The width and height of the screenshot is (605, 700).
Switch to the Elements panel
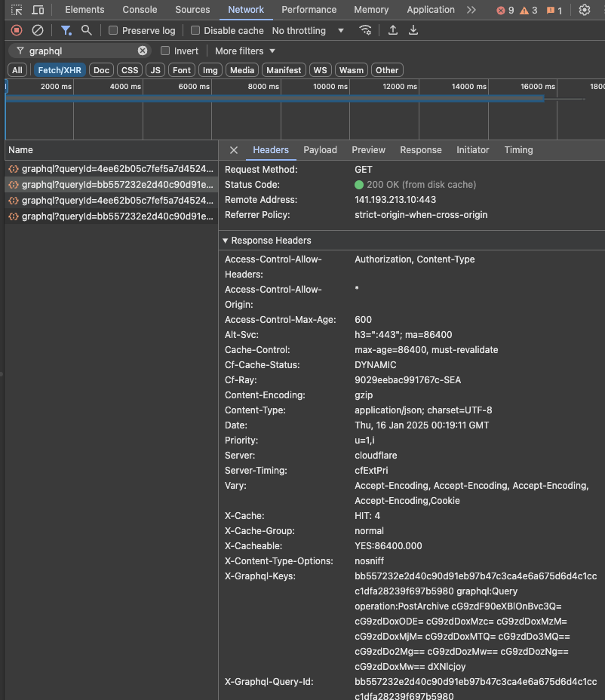(84, 9)
